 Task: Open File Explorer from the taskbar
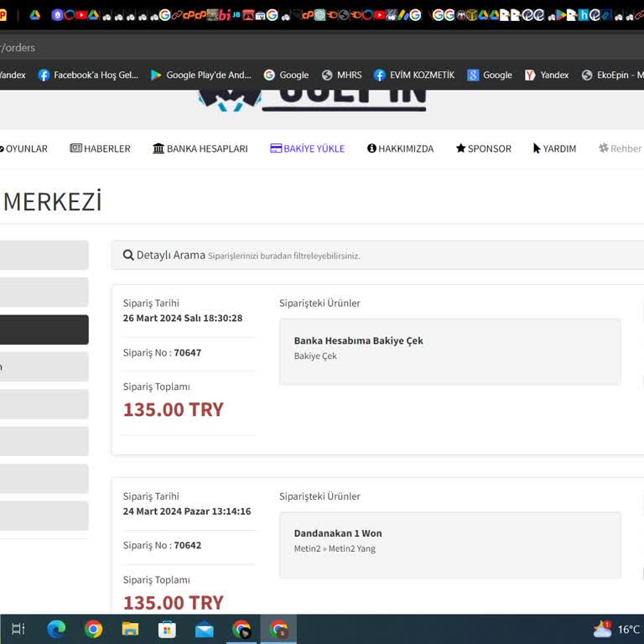click(x=130, y=629)
